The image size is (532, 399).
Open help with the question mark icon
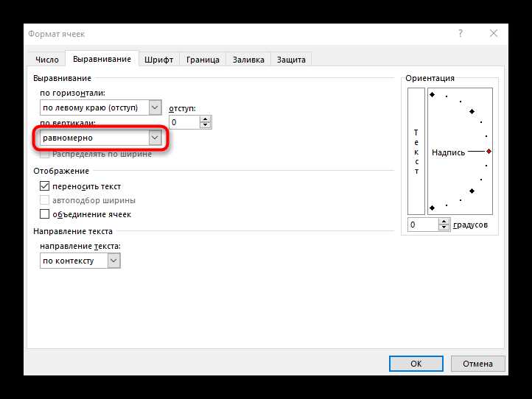460,33
